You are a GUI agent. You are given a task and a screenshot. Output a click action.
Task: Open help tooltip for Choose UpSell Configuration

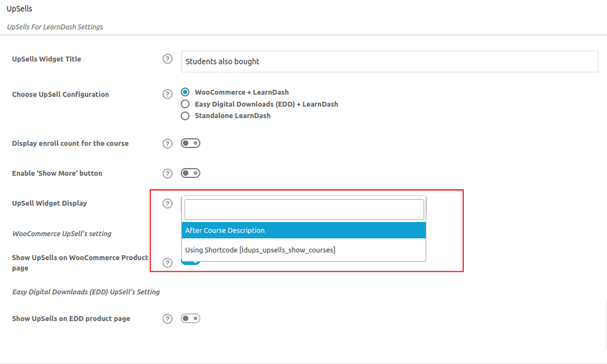click(168, 94)
